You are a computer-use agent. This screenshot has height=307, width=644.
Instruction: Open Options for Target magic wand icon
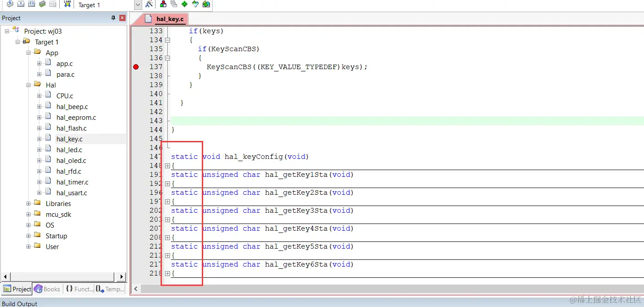click(149, 4)
